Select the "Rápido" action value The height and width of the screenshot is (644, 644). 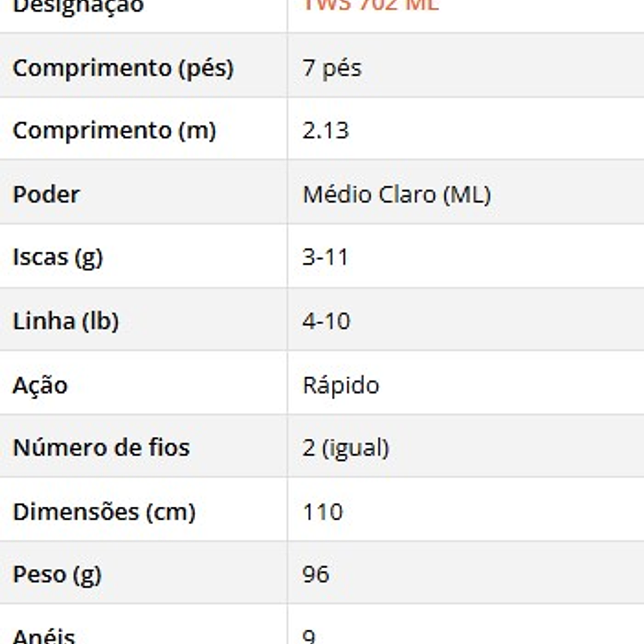(341, 386)
